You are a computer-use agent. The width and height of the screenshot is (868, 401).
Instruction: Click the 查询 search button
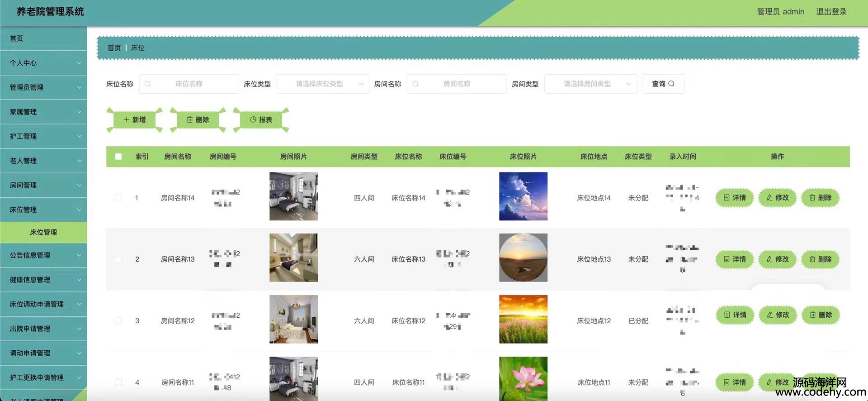pos(663,84)
